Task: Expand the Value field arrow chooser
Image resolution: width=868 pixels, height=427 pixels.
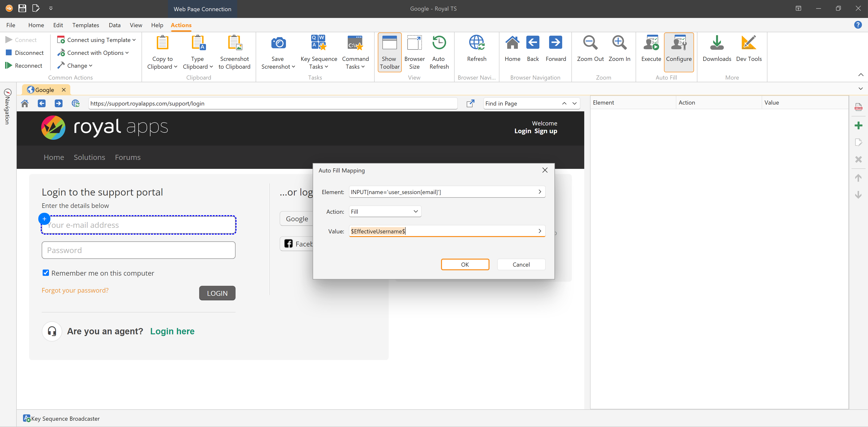Action: tap(539, 231)
